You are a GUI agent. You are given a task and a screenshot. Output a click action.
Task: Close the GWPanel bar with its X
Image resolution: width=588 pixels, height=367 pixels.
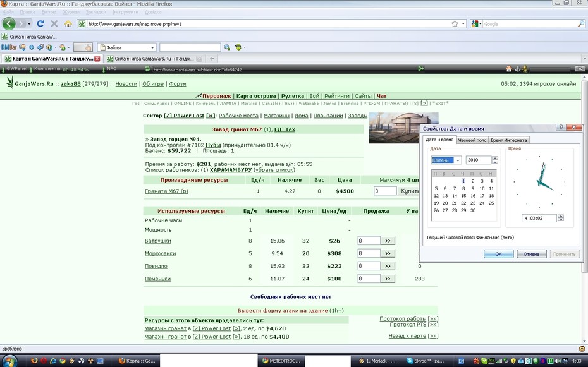coord(579,69)
